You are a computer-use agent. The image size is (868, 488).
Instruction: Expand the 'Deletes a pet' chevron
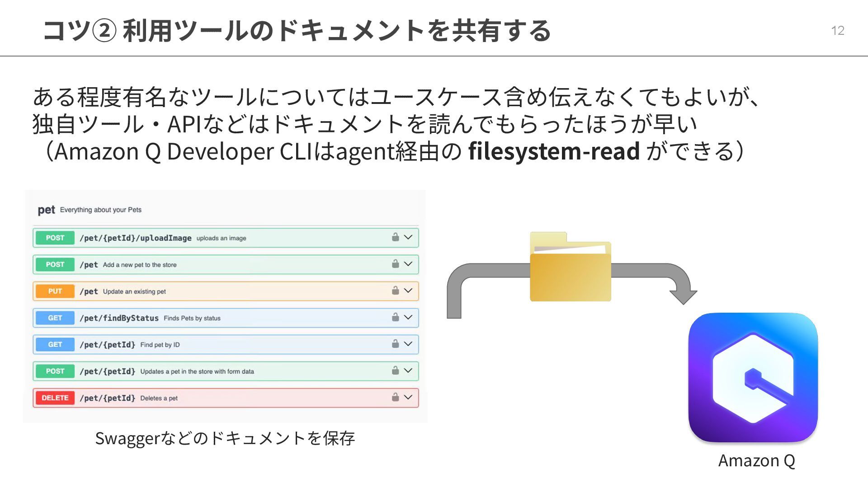(408, 397)
